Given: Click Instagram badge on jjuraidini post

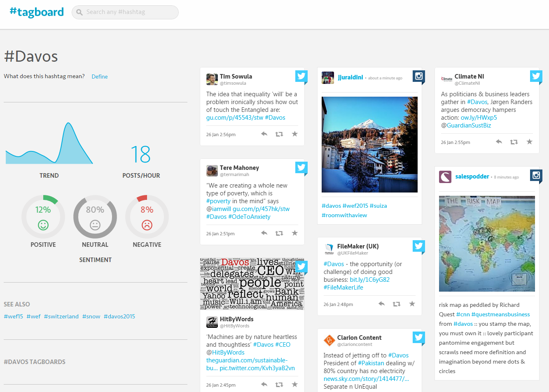Looking at the screenshot, I should tap(419, 76).
